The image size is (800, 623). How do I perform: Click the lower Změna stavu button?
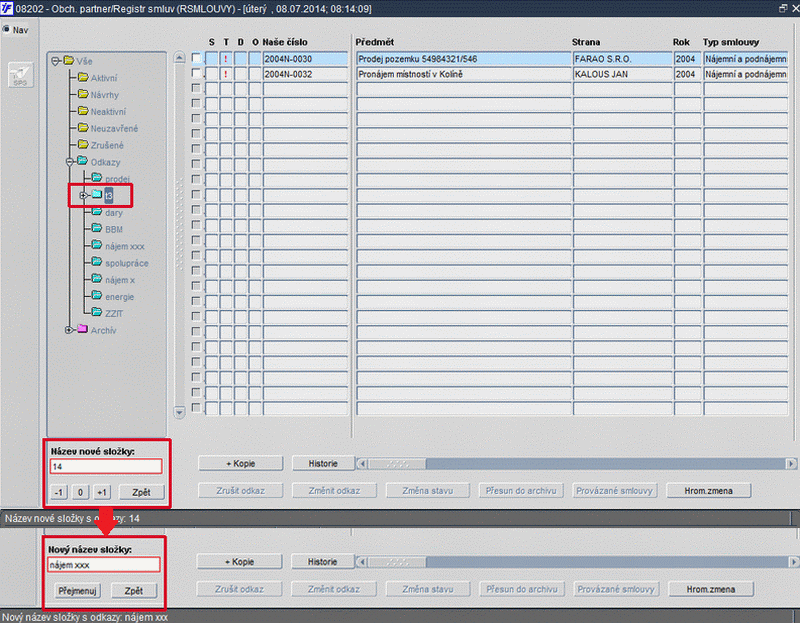coord(427,589)
